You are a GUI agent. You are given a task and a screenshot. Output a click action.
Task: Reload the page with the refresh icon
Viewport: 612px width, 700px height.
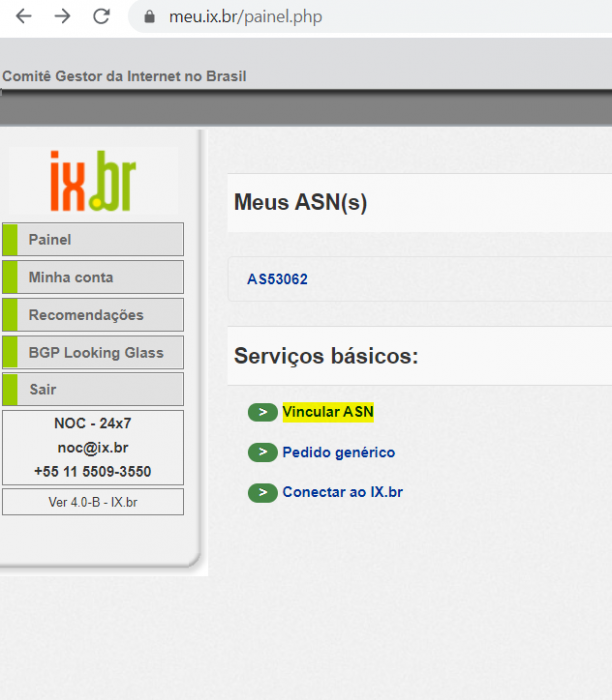101,17
